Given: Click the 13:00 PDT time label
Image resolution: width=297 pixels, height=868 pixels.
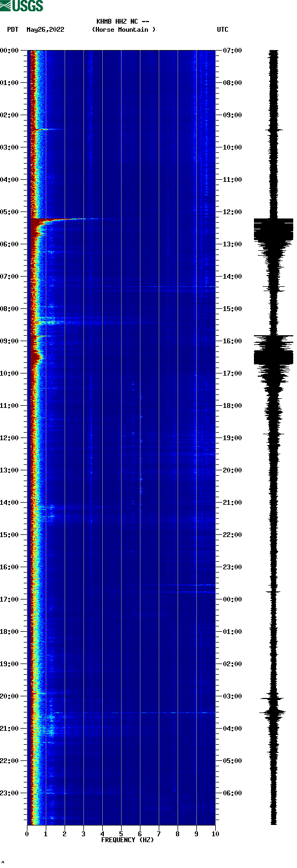Looking at the screenshot, I should (10, 470).
